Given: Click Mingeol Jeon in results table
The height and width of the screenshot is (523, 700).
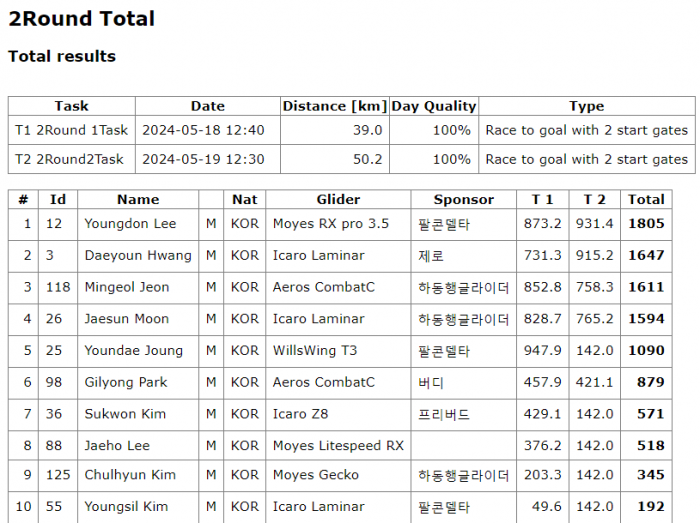Looking at the screenshot, I should pos(127,287).
